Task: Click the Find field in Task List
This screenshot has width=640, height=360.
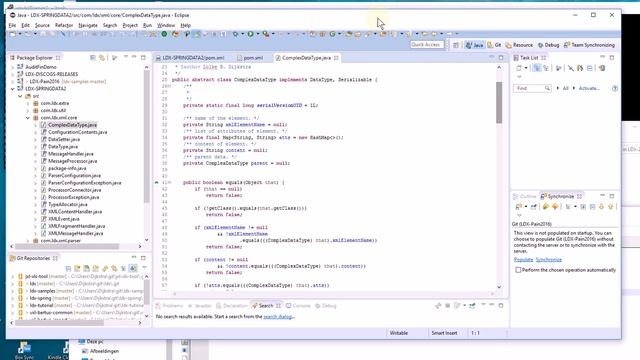Action: click(532, 88)
